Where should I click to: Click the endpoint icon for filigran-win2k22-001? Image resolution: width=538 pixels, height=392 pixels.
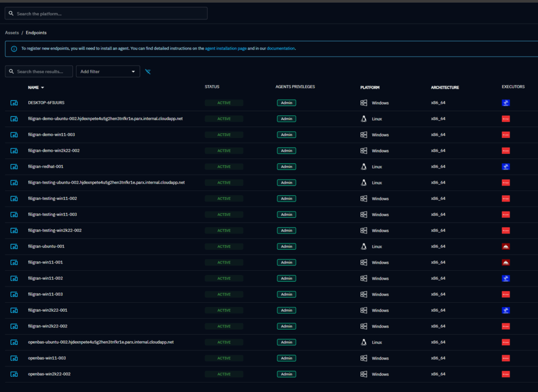coord(14,310)
